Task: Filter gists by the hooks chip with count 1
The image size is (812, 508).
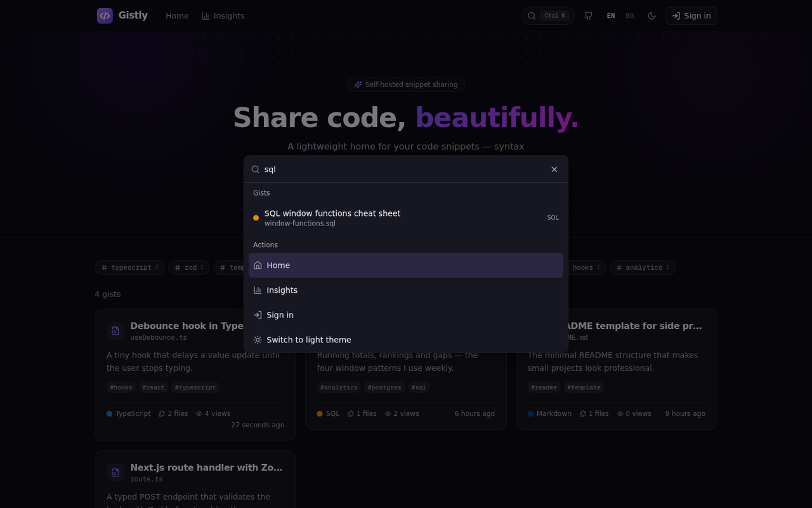Action: (586, 268)
